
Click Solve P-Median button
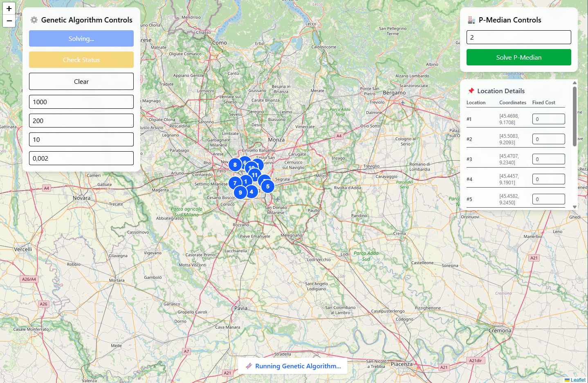click(519, 57)
